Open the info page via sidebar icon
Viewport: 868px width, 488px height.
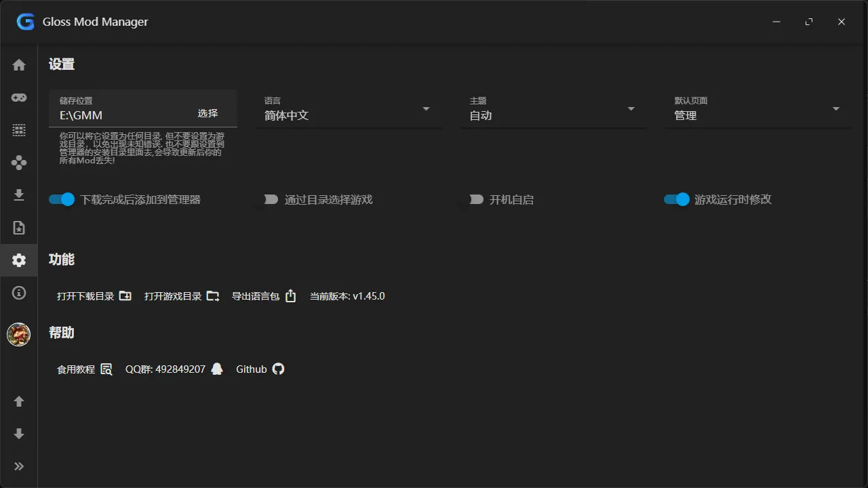[x=18, y=292]
